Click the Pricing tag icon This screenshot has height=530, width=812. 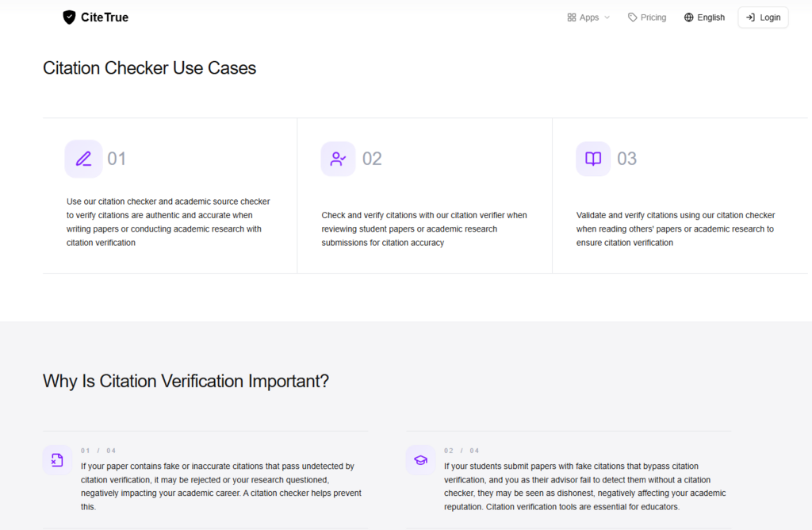(x=632, y=17)
